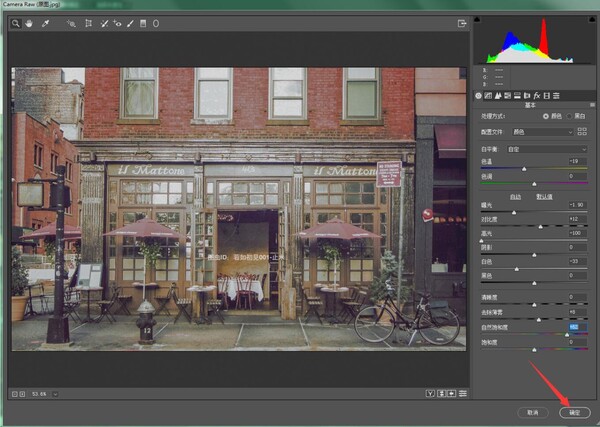The image size is (600, 427).
Task: Click the 默认值 default link
Action: point(544,197)
